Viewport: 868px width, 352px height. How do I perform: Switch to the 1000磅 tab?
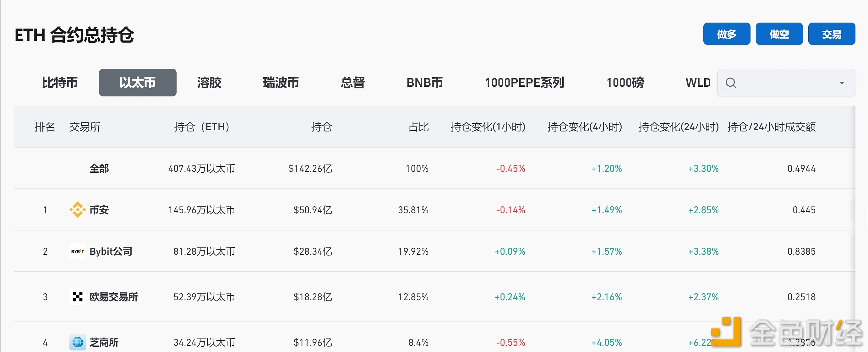click(625, 83)
